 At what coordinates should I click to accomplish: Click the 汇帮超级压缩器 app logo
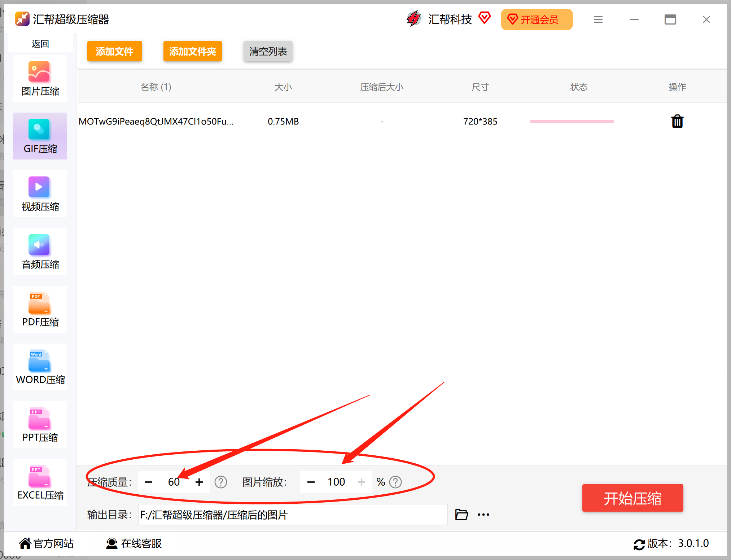22,19
